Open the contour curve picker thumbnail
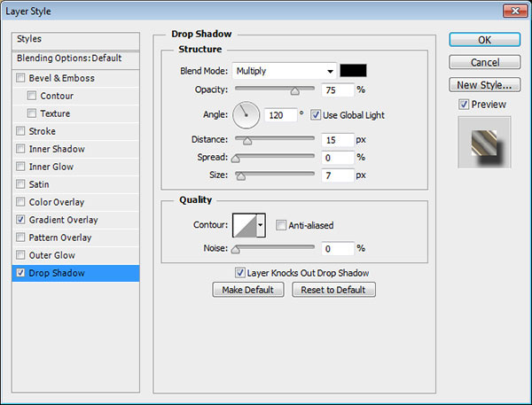The image size is (532, 405). pos(245,225)
